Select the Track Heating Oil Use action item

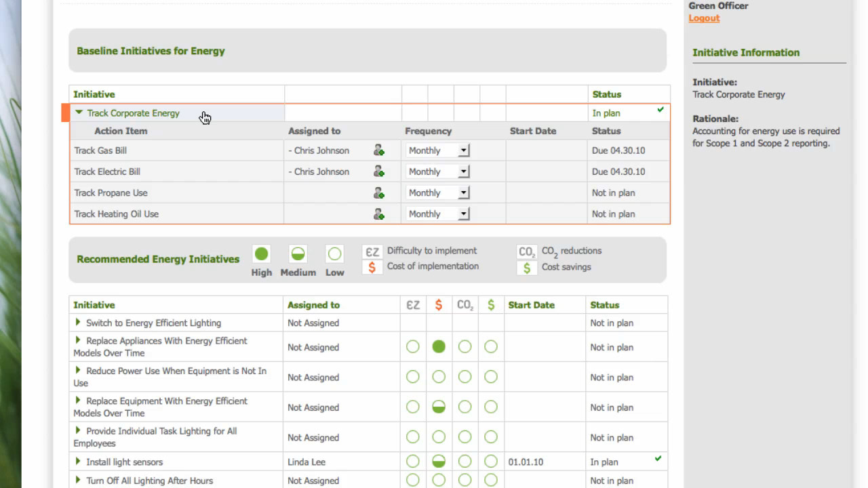[116, 213]
